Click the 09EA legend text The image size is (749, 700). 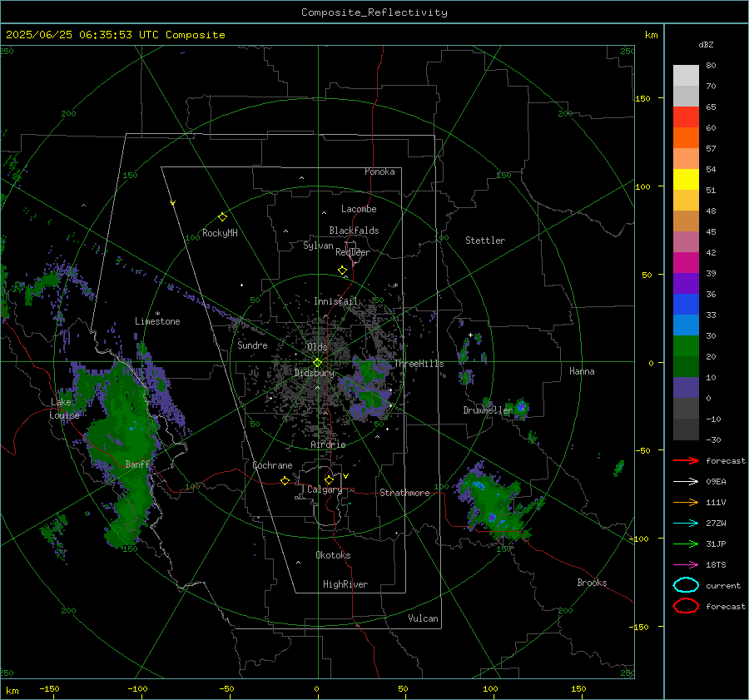tap(716, 482)
